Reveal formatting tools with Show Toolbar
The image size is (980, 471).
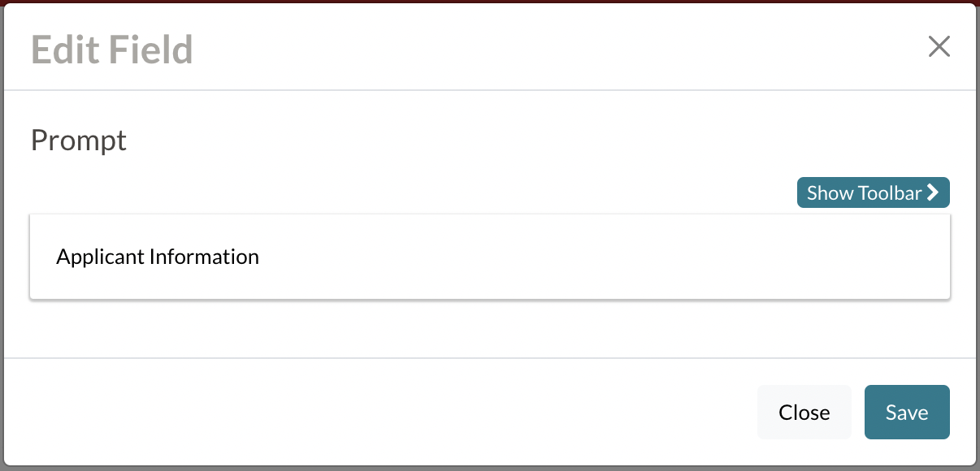873,192
